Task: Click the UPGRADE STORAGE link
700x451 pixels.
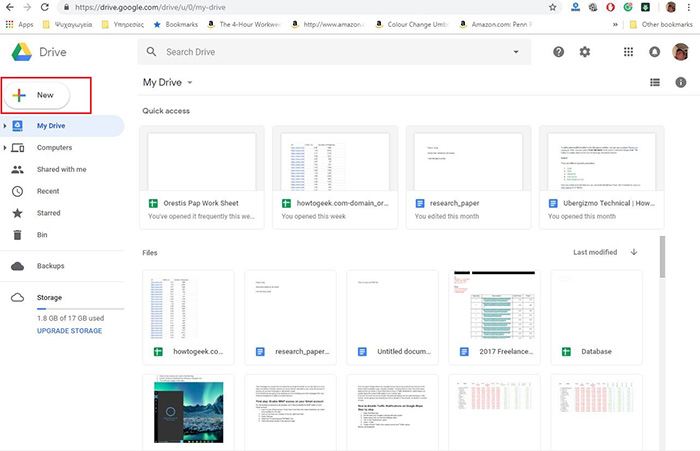Action: point(69,330)
